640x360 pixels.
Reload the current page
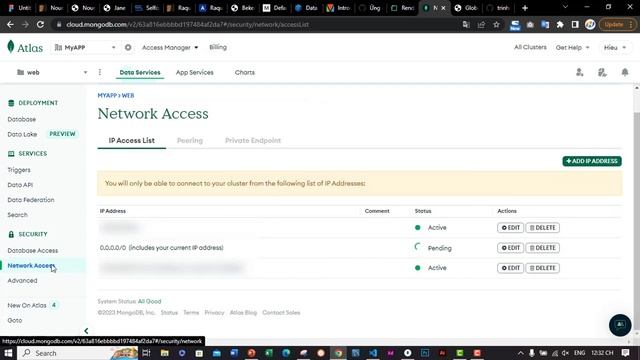pyautogui.click(x=40, y=24)
